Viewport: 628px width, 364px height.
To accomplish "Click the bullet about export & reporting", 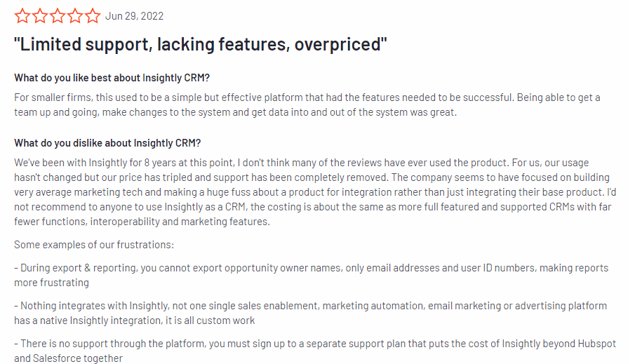I will pyautogui.click(x=312, y=275).
